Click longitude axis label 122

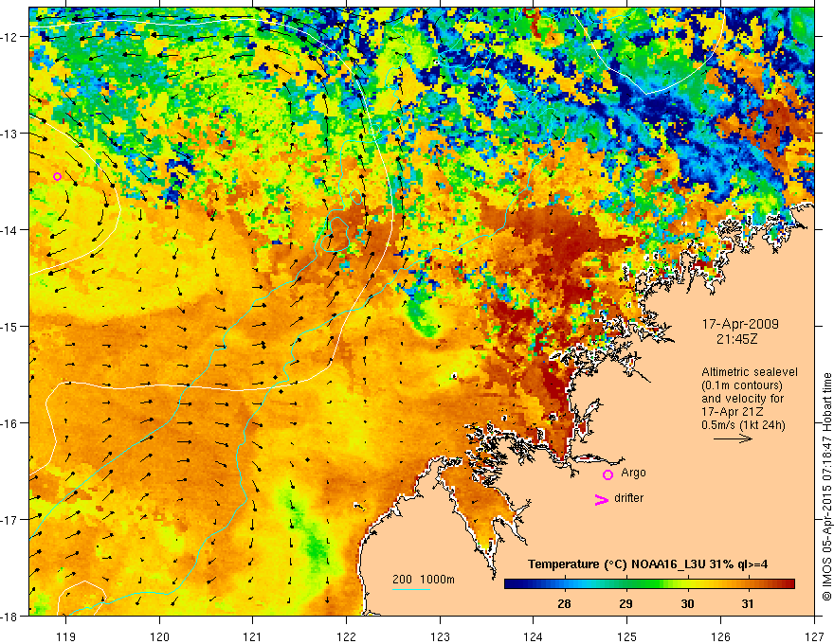[346, 636]
